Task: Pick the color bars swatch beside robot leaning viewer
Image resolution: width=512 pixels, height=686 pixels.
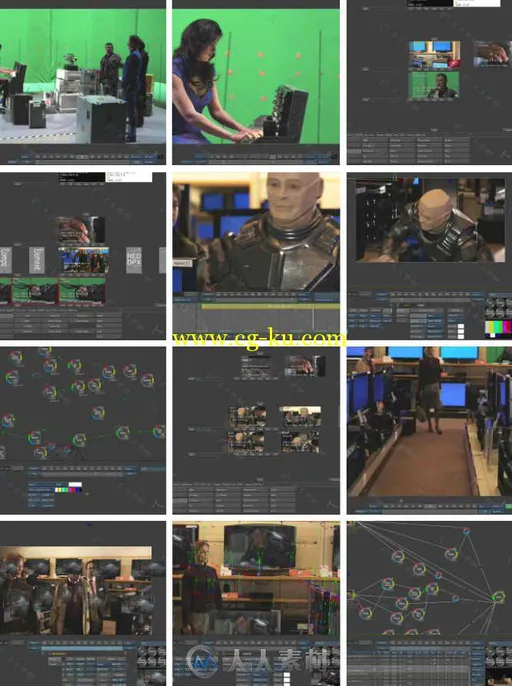Action: [498, 329]
